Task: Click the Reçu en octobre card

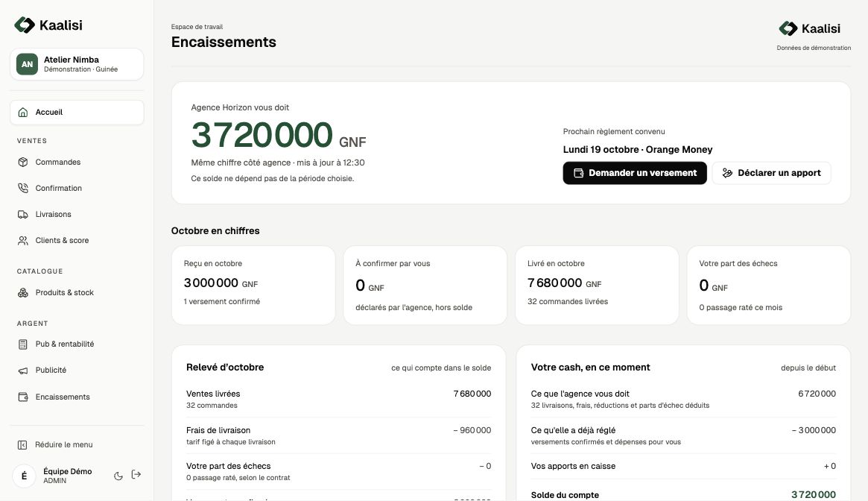Action: click(x=253, y=285)
